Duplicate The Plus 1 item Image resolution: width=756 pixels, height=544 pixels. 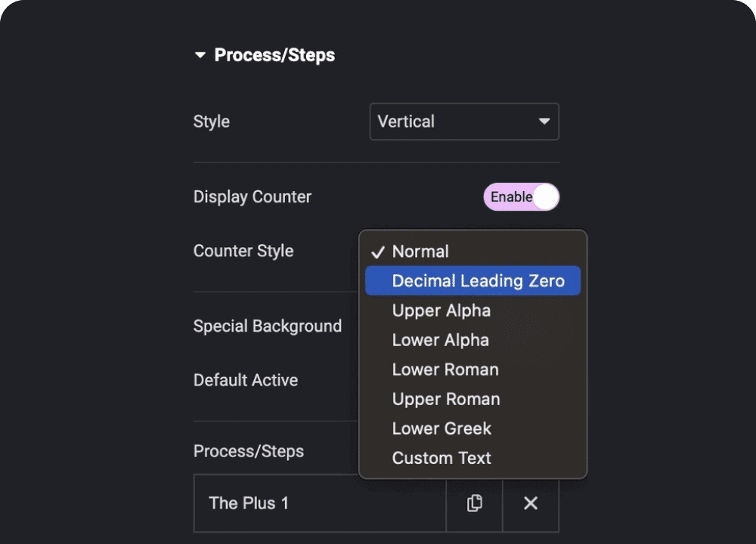tap(475, 503)
